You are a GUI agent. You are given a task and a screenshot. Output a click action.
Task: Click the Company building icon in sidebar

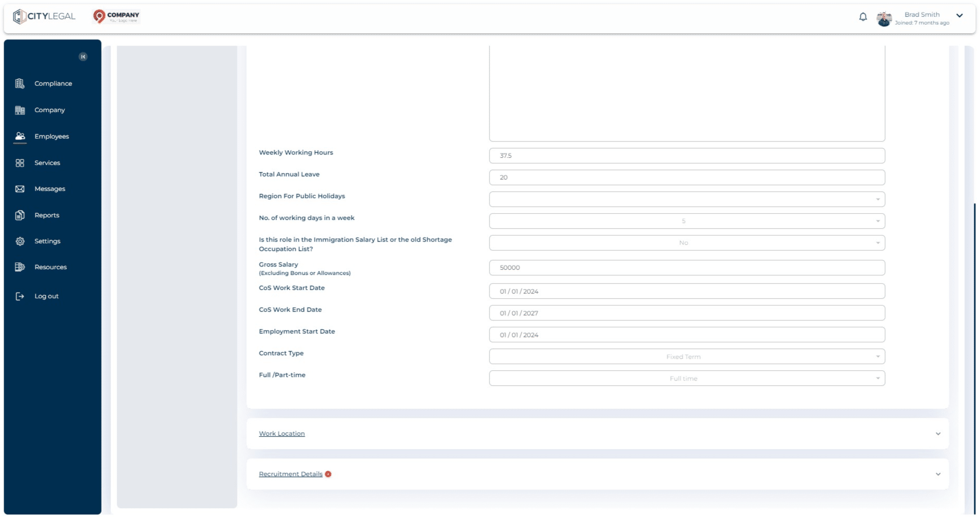(x=20, y=110)
